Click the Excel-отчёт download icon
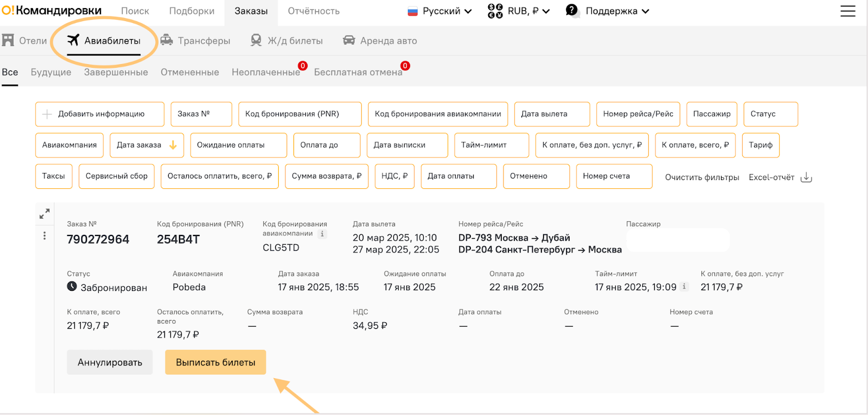Image resolution: width=868 pixels, height=415 pixels. point(807,177)
